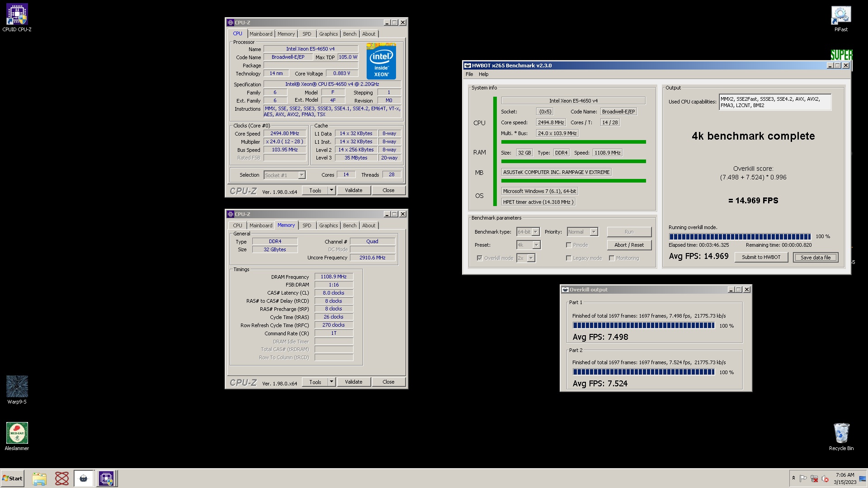
Task: Click the Action Center flag tray icon
Action: (x=803, y=479)
